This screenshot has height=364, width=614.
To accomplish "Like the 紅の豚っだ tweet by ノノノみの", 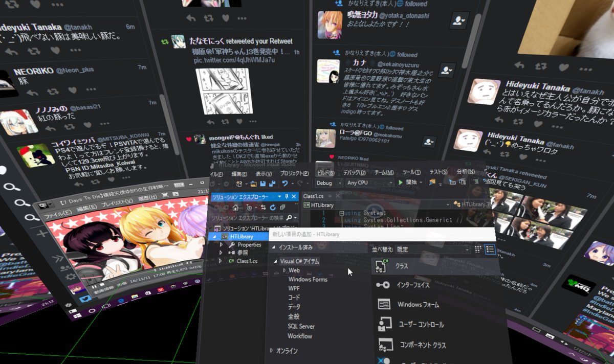I will (x=87, y=125).
